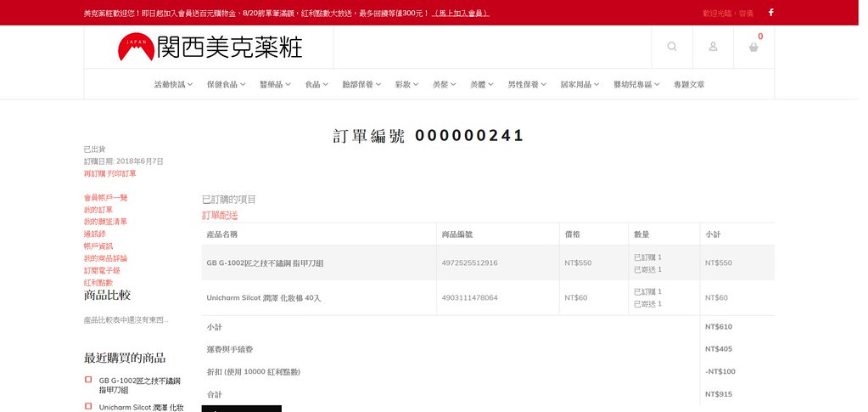This screenshot has width=868, height=412.
Task: Open 帳戶資訊 in the sidebar
Action: [x=98, y=246]
